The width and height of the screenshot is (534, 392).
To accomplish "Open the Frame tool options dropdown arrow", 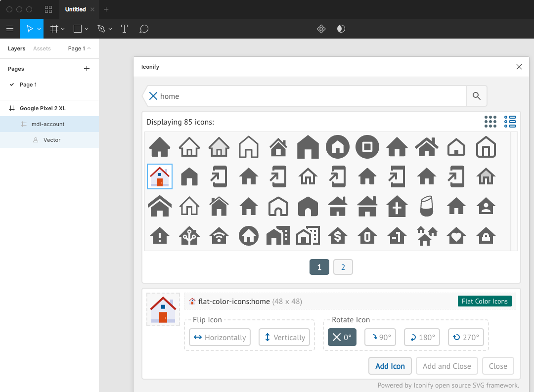I will [63, 29].
